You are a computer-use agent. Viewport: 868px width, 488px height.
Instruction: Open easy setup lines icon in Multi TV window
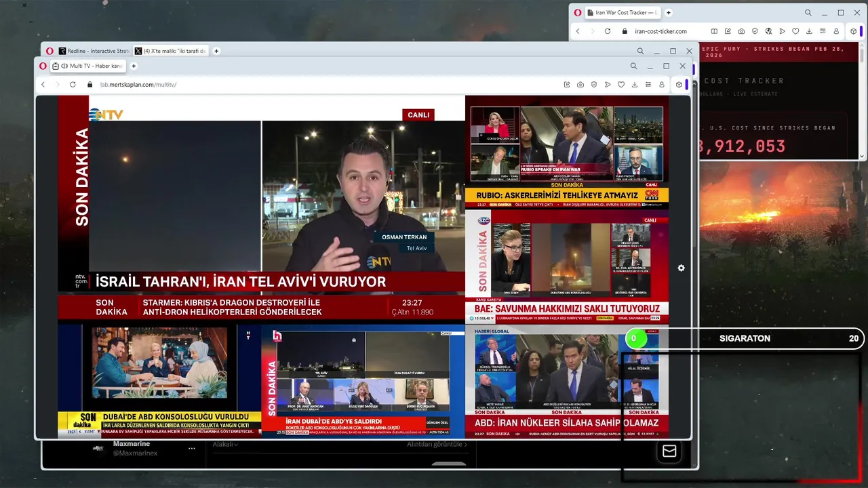coord(648,85)
